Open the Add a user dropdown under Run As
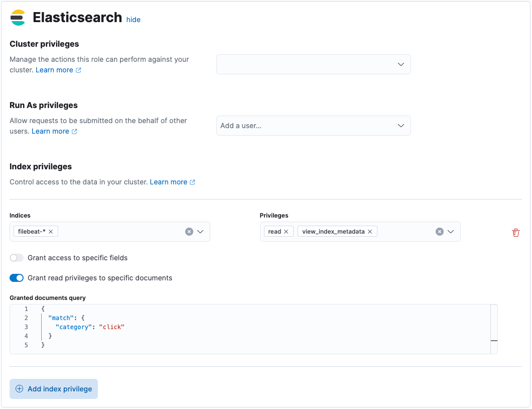The image size is (532, 409). tap(313, 126)
